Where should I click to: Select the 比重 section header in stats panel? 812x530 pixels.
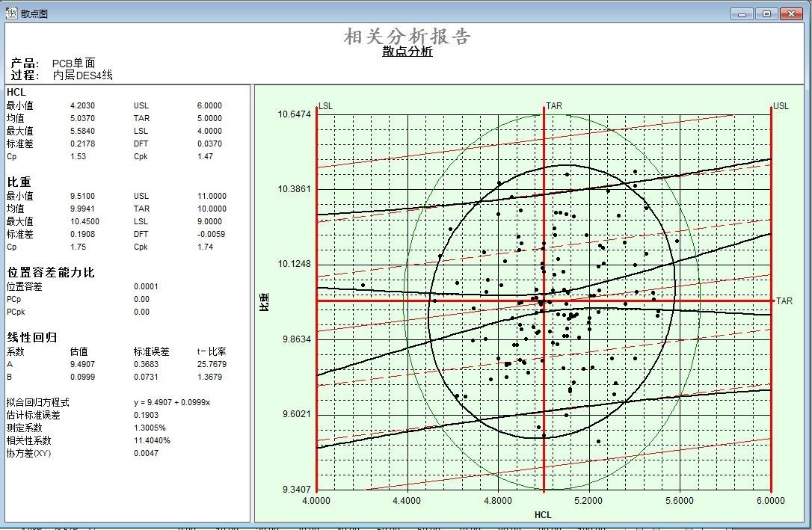click(18, 182)
